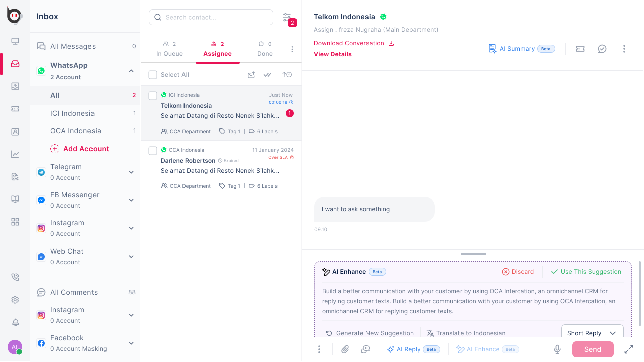The height and width of the screenshot is (362, 644).
Task: Click the Search contact input field
Action: click(211, 17)
